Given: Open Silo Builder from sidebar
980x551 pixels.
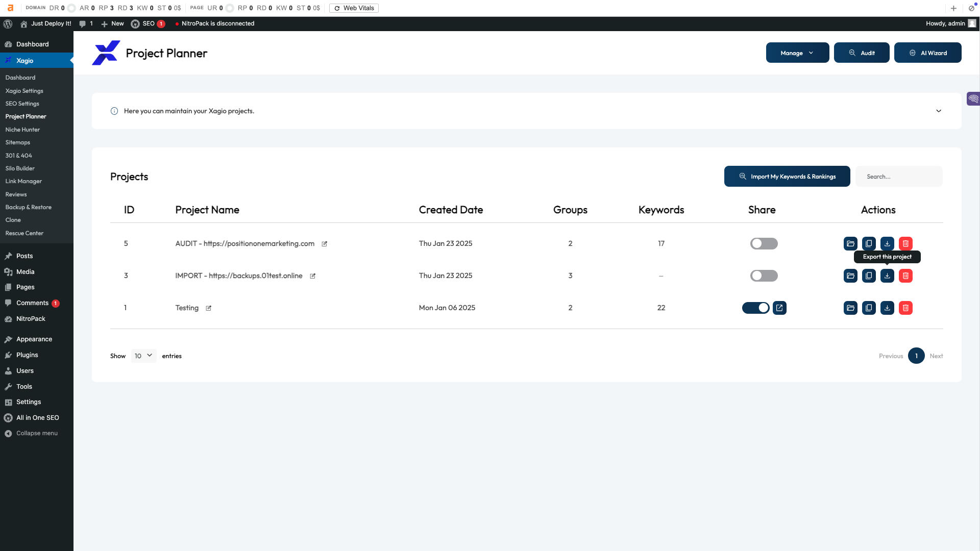Looking at the screenshot, I should tap(20, 168).
